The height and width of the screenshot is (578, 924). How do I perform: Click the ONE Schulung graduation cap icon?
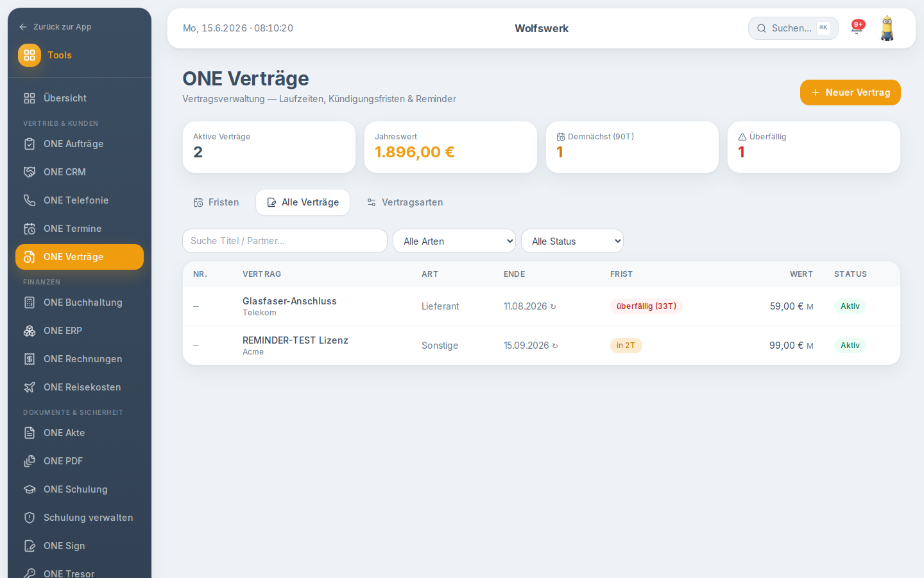click(30, 489)
